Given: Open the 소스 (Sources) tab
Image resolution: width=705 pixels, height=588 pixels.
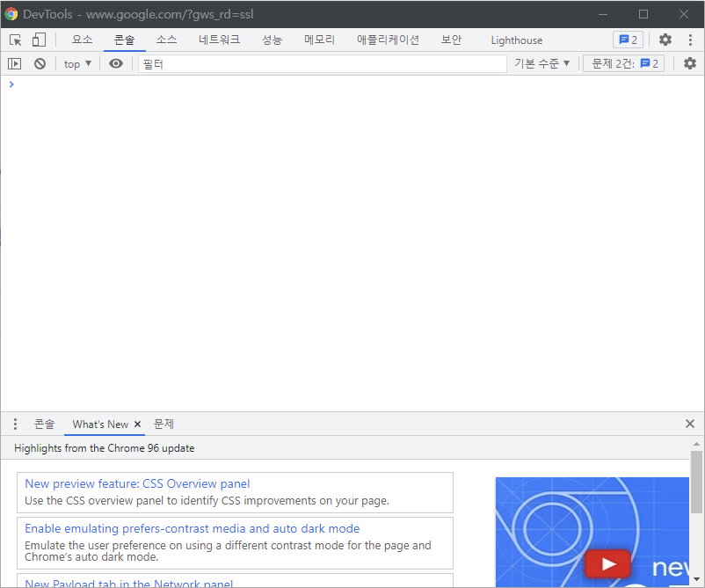Looking at the screenshot, I should click(x=166, y=40).
